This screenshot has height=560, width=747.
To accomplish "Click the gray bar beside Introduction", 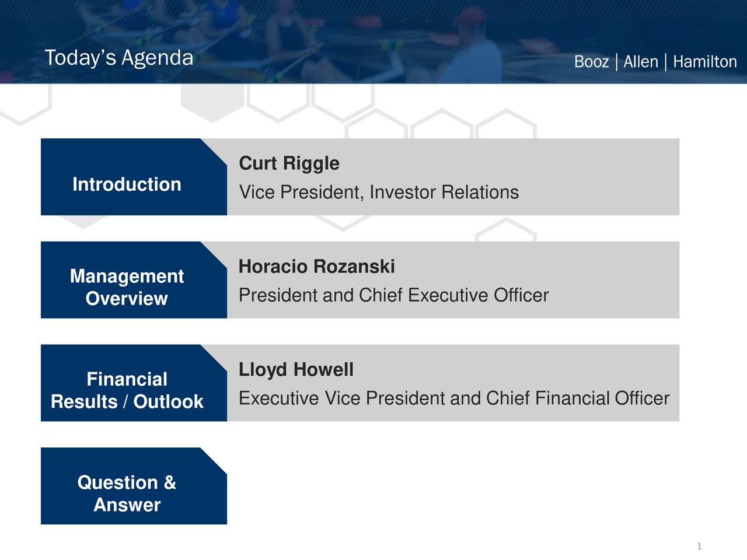I will point(453,177).
